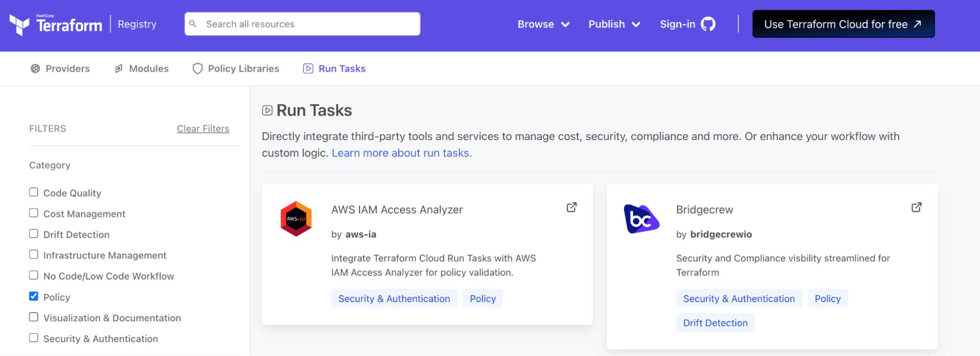Focus the Search all resources field
980x356 pixels.
[x=309, y=24]
